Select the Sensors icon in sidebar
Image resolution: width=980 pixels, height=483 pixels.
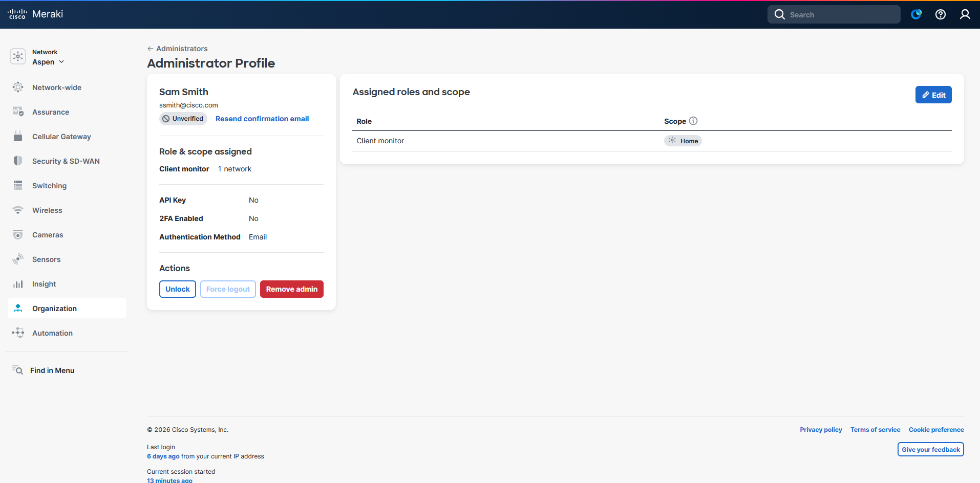click(18, 259)
